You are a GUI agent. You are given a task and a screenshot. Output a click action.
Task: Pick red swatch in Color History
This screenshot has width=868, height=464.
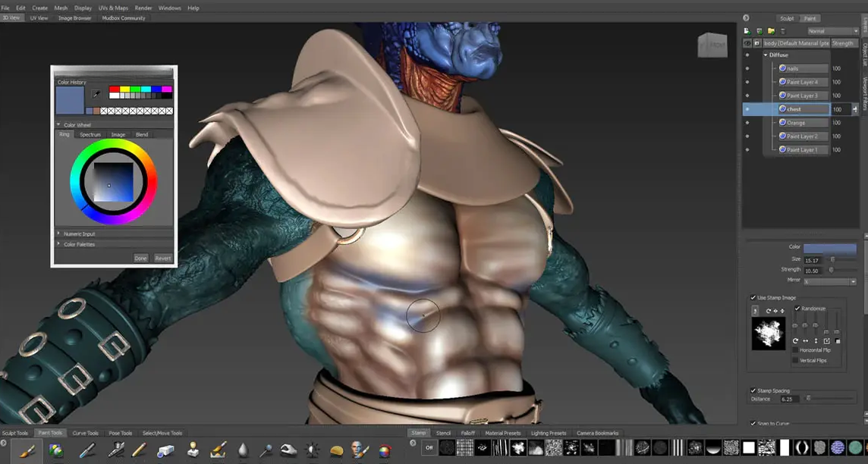(x=114, y=89)
